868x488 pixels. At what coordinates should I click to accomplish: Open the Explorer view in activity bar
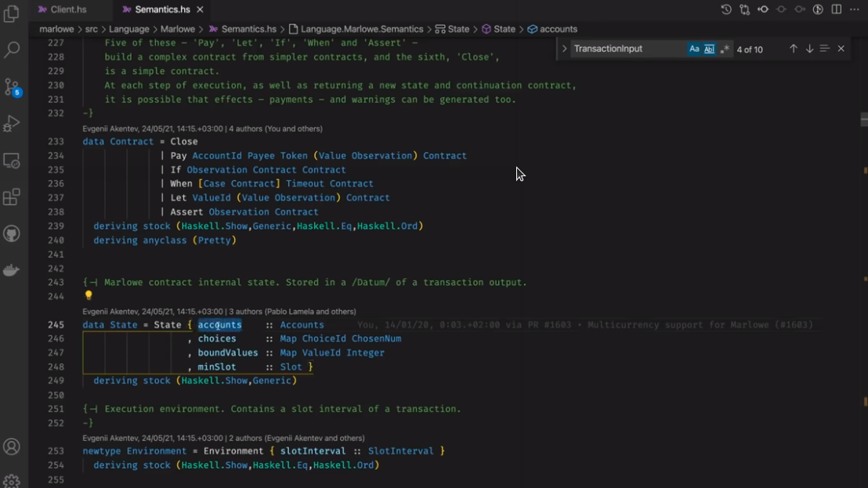(12, 15)
